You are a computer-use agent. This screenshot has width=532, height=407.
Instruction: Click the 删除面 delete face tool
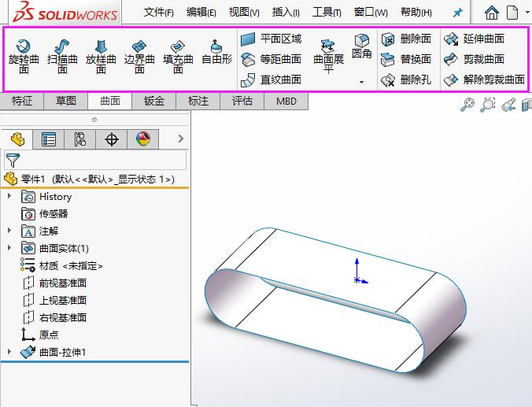[406, 39]
